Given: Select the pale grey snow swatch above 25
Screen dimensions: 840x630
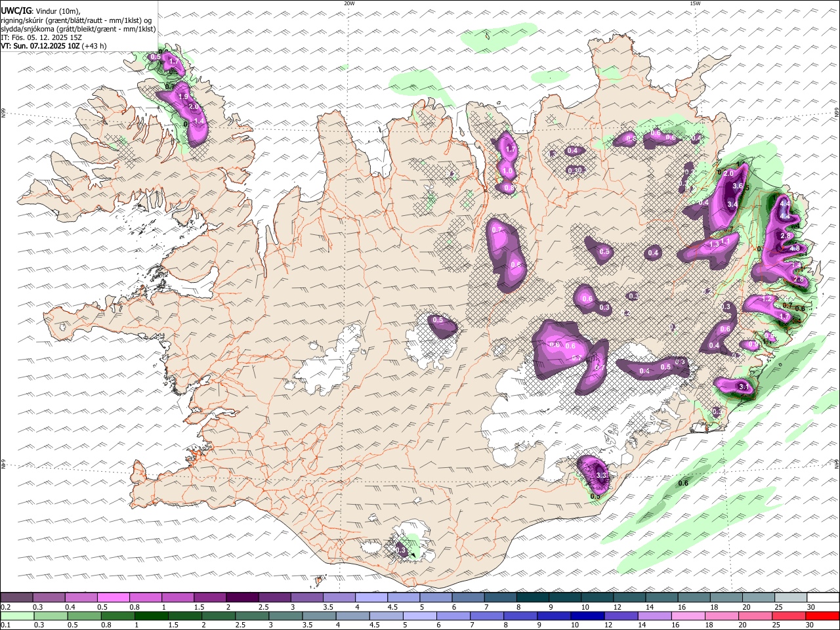Looking at the screenshot, I should pos(791,598).
